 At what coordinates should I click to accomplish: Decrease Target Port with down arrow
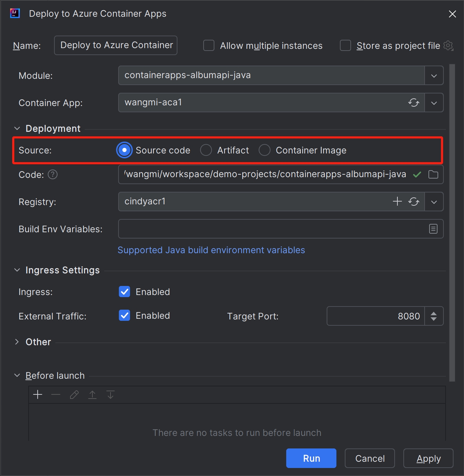[x=434, y=319]
